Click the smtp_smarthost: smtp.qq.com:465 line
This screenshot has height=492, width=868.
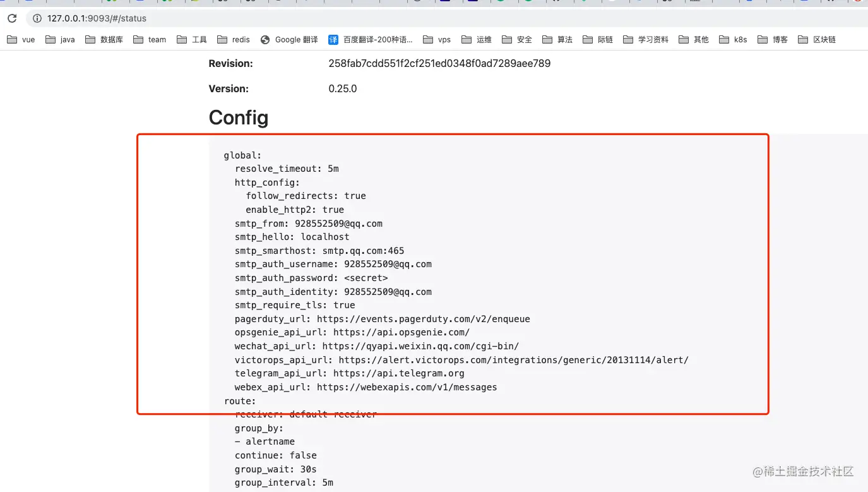(x=319, y=251)
